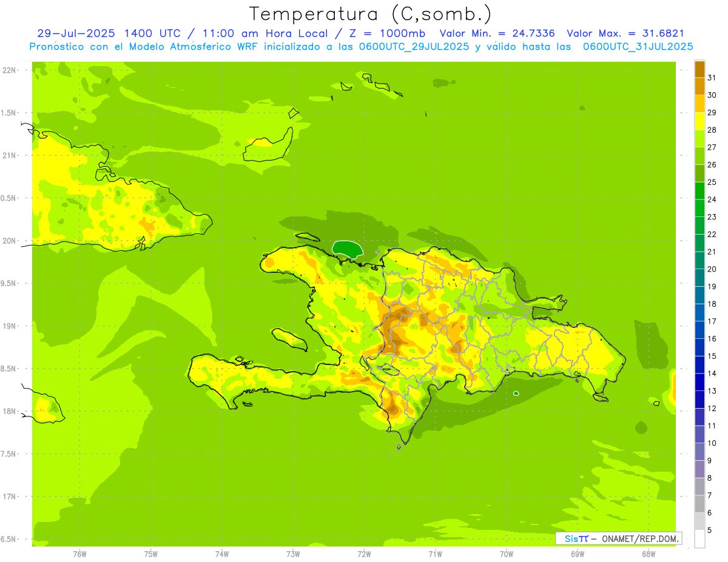Image resolution: width=728 pixels, height=562 pixels.
Task: Click the longitude label "75W"
Action: (151, 554)
